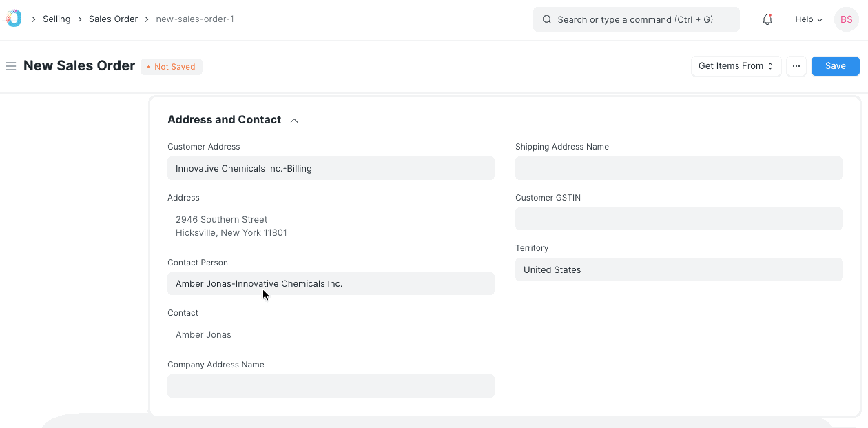The image size is (868, 428).
Task: Click the New Sales Order title
Action: click(x=79, y=65)
